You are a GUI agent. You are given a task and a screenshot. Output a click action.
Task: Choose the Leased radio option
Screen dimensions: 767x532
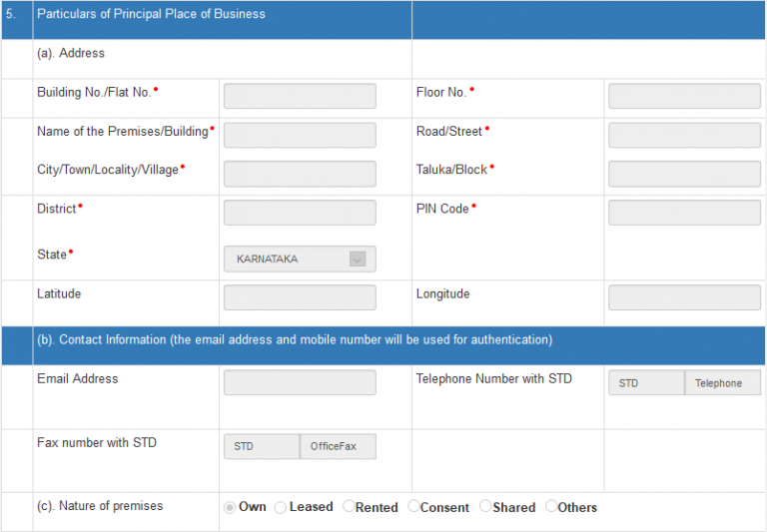(281, 507)
